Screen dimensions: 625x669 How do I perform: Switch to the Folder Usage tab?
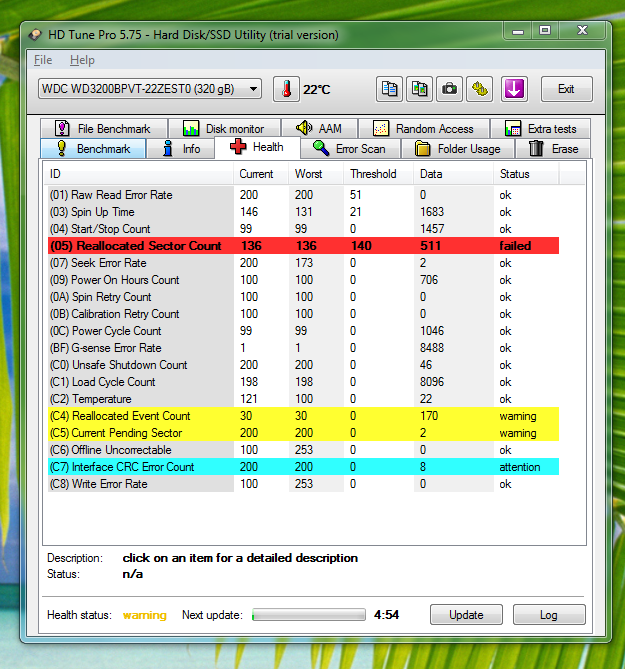(458, 148)
